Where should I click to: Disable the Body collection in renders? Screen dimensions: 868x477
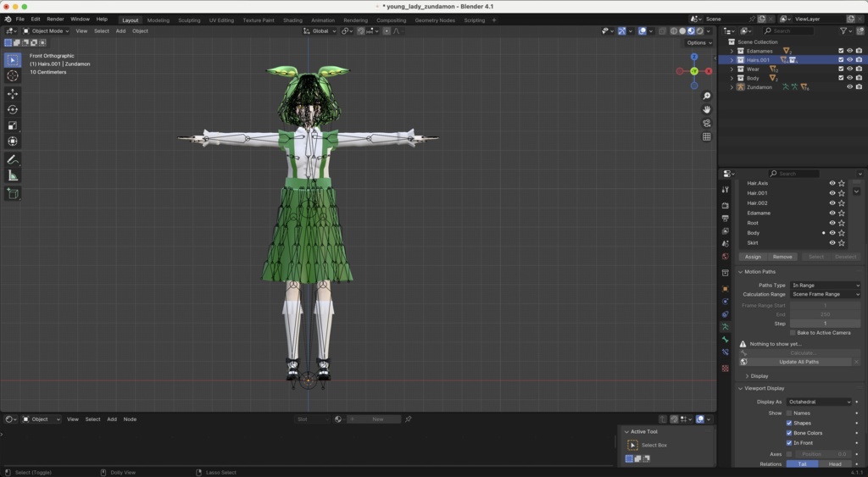pyautogui.click(x=859, y=78)
